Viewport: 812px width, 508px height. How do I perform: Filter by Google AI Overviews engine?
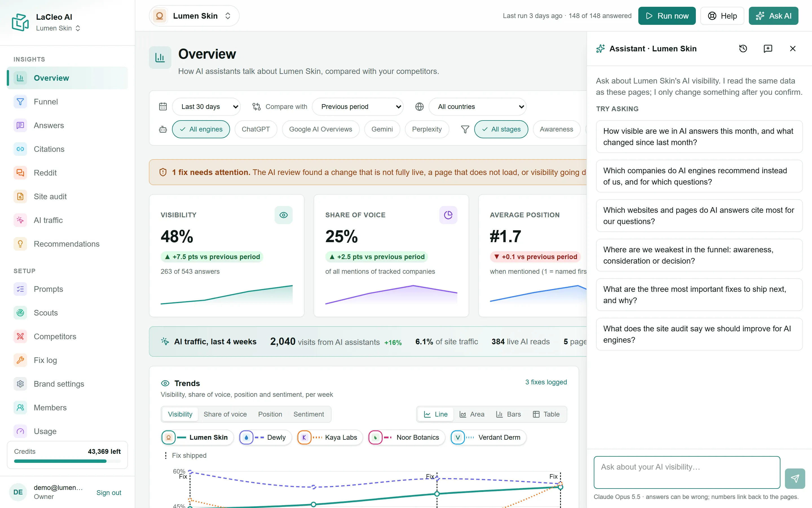(x=321, y=129)
